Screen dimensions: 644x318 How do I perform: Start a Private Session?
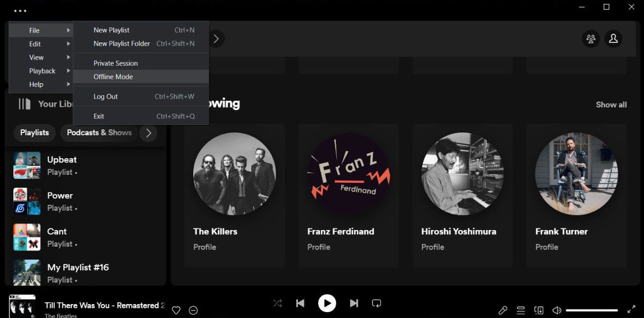click(x=141, y=63)
